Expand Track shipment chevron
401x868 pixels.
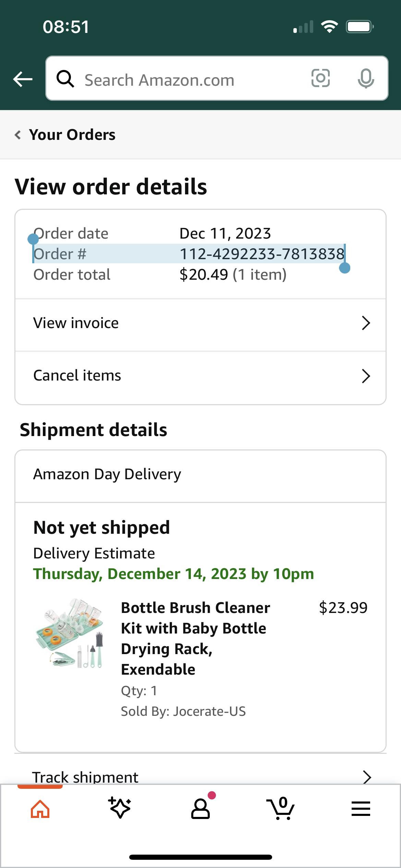367,777
